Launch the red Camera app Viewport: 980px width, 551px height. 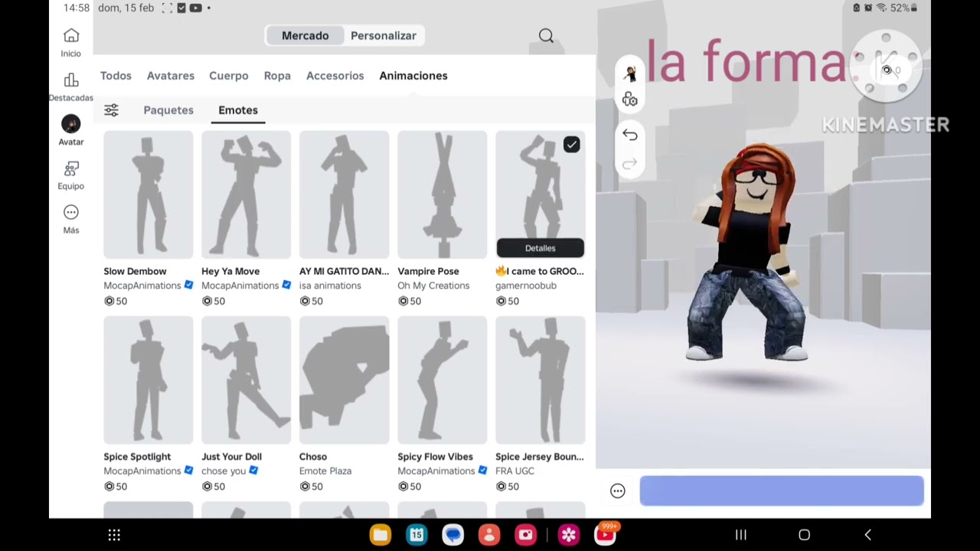pyautogui.click(x=526, y=535)
